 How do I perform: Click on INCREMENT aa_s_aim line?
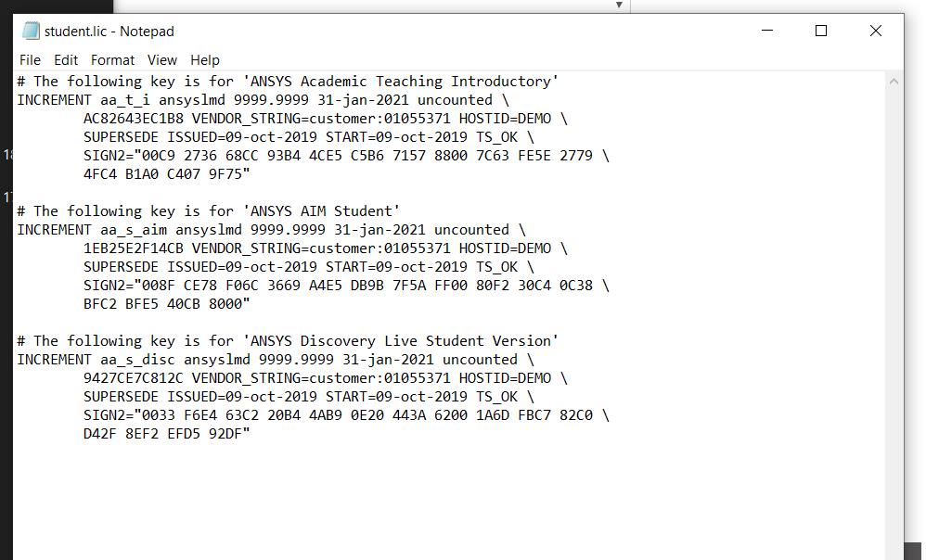pyautogui.click(x=271, y=230)
